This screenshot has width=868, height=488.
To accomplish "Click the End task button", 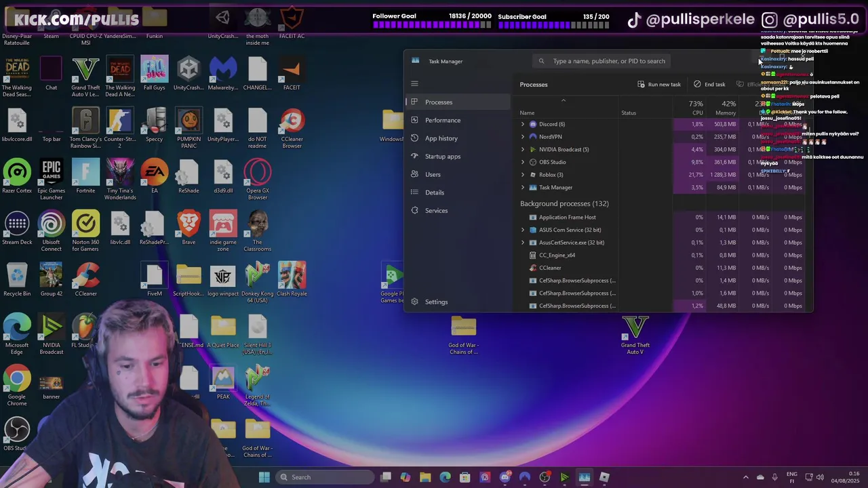I will 709,84.
